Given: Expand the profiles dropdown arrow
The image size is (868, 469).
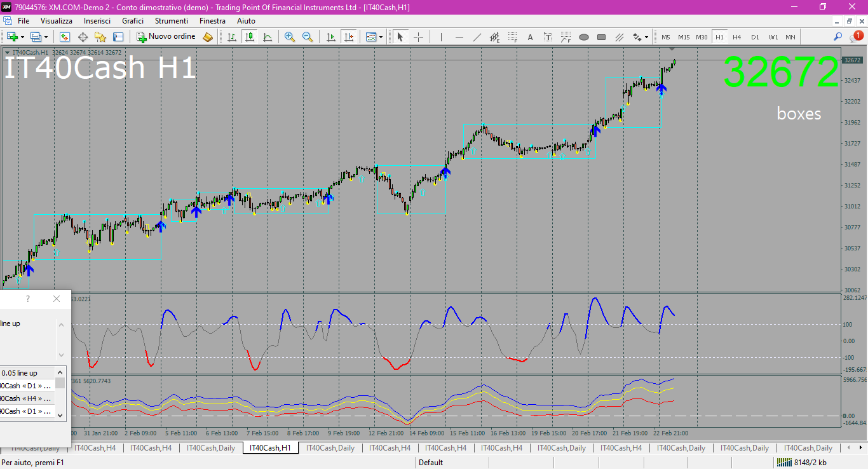Looking at the screenshot, I should pos(46,37).
